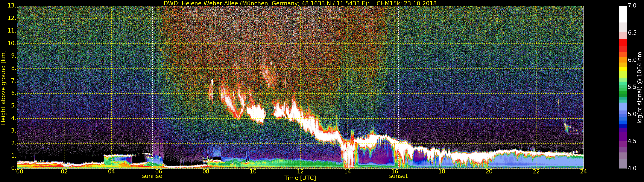This screenshot has width=644, height=182.
Task: Click the 'sunset' label below the axis
Action: pos(398,176)
